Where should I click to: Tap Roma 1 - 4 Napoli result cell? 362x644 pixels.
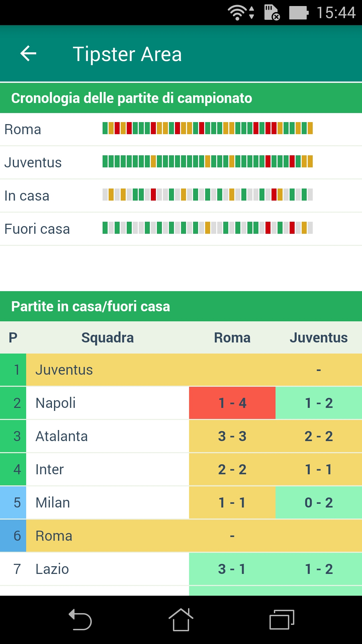pos(232,403)
